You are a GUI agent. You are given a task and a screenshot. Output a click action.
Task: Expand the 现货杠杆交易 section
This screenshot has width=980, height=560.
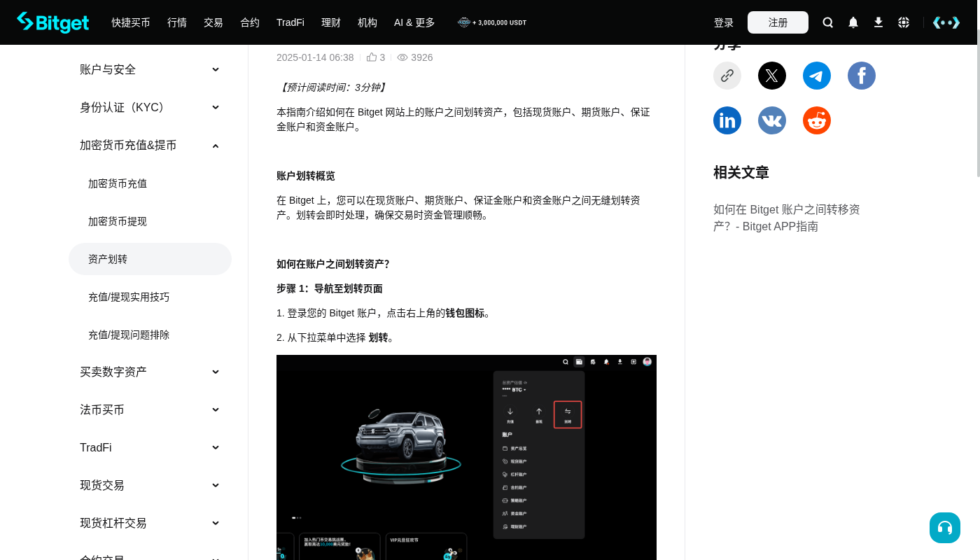click(x=150, y=523)
